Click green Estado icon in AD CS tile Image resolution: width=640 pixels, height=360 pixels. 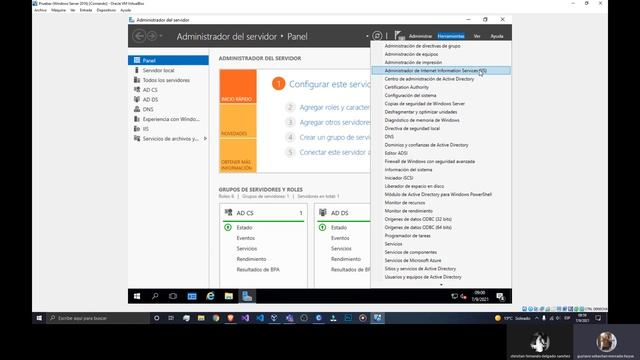pyautogui.click(x=228, y=227)
